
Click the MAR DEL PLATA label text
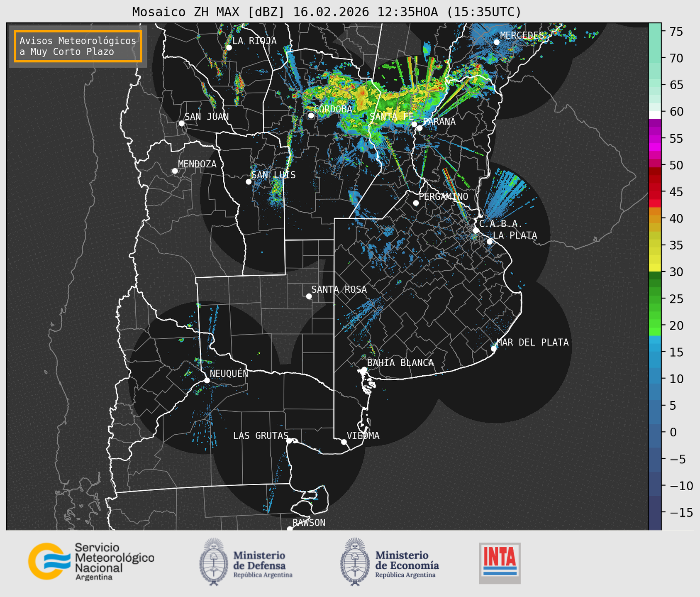coord(532,343)
